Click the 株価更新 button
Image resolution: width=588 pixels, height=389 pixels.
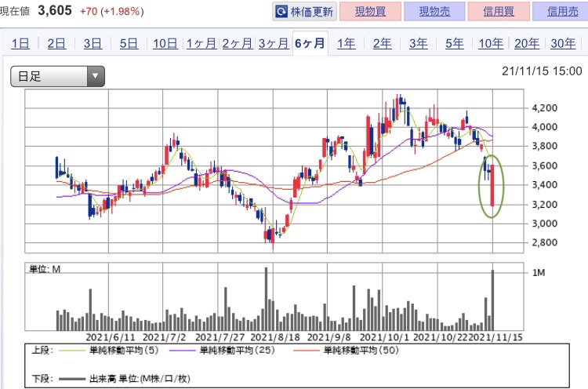pyautogui.click(x=304, y=12)
